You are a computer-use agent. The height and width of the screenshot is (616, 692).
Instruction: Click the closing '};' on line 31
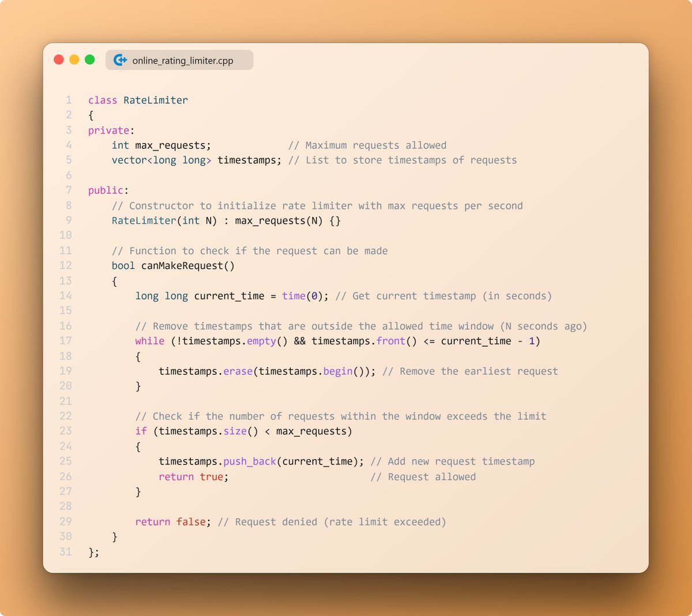point(94,553)
